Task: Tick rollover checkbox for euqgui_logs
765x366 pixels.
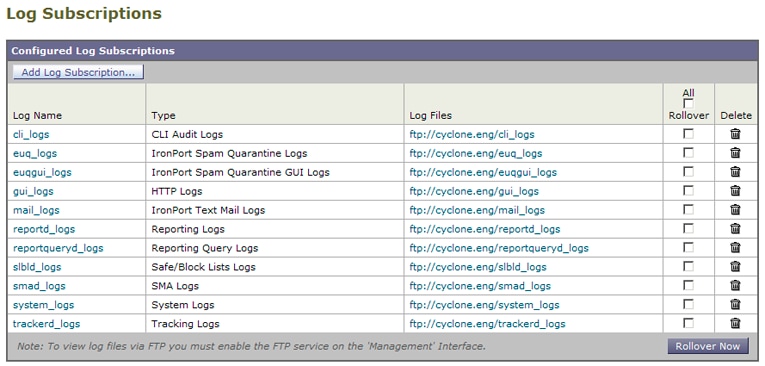Action: click(688, 172)
